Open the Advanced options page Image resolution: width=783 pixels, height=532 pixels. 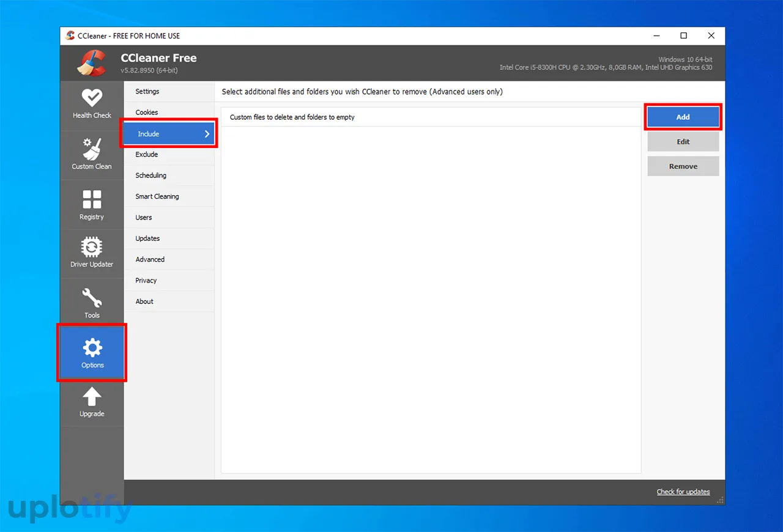[x=169, y=259]
